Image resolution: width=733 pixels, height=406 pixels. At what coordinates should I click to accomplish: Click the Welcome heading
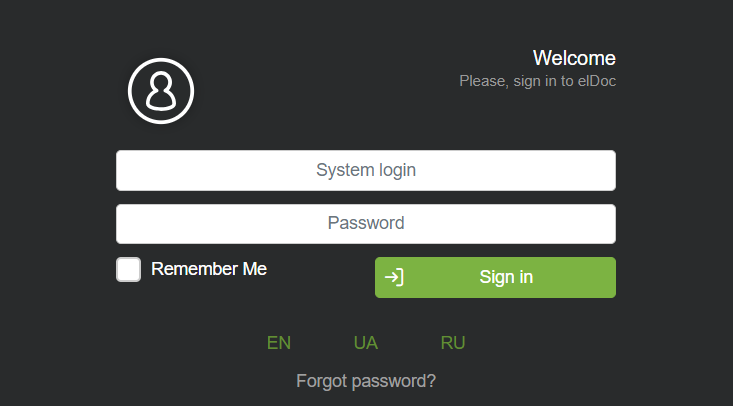coord(574,58)
